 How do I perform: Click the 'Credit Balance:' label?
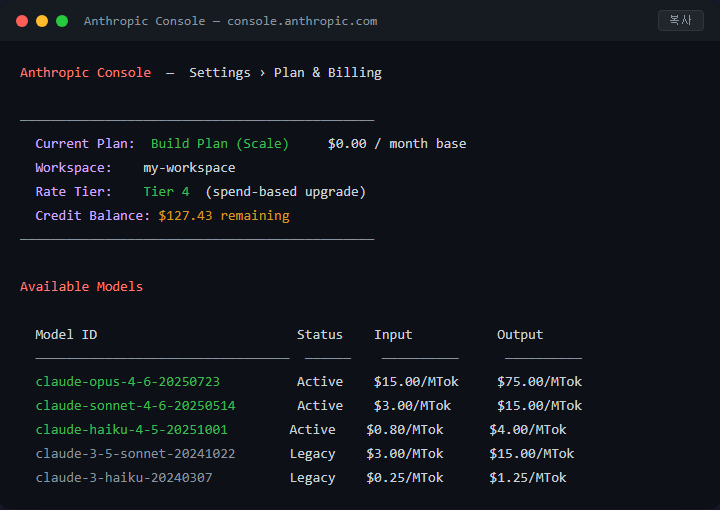tap(93, 215)
